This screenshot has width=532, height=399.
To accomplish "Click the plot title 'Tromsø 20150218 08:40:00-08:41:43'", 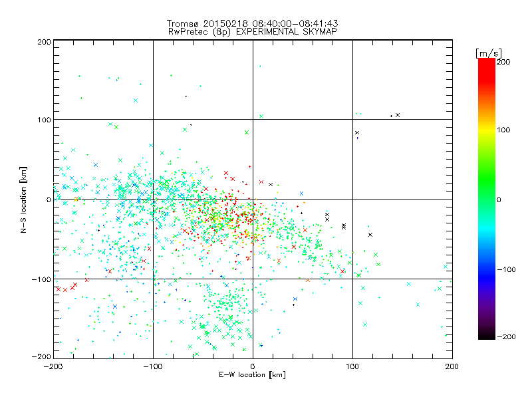I will 252,23.
